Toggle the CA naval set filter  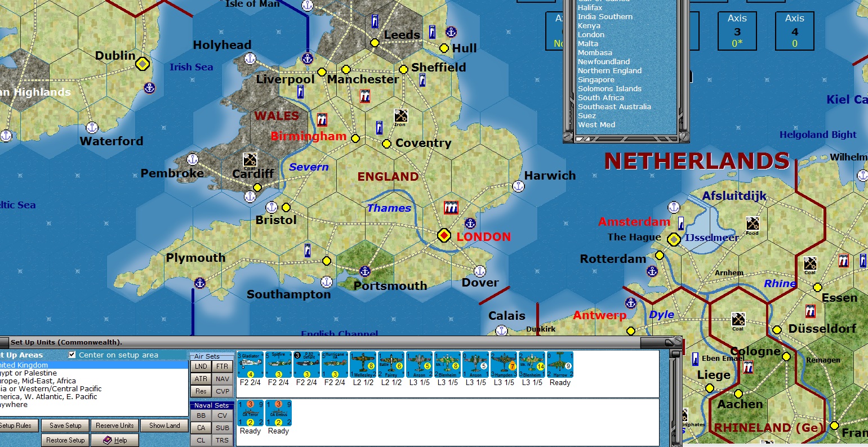tap(201, 428)
